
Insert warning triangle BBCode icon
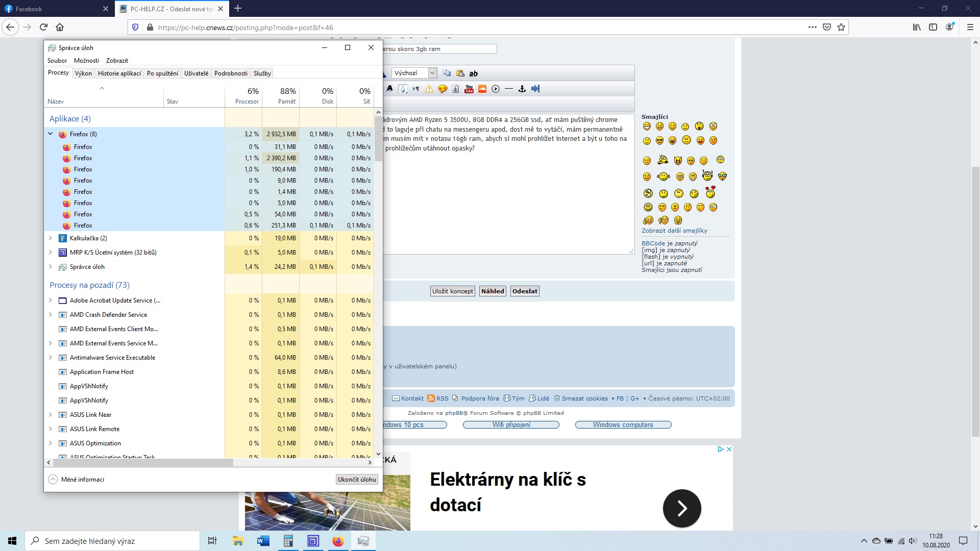429,89
